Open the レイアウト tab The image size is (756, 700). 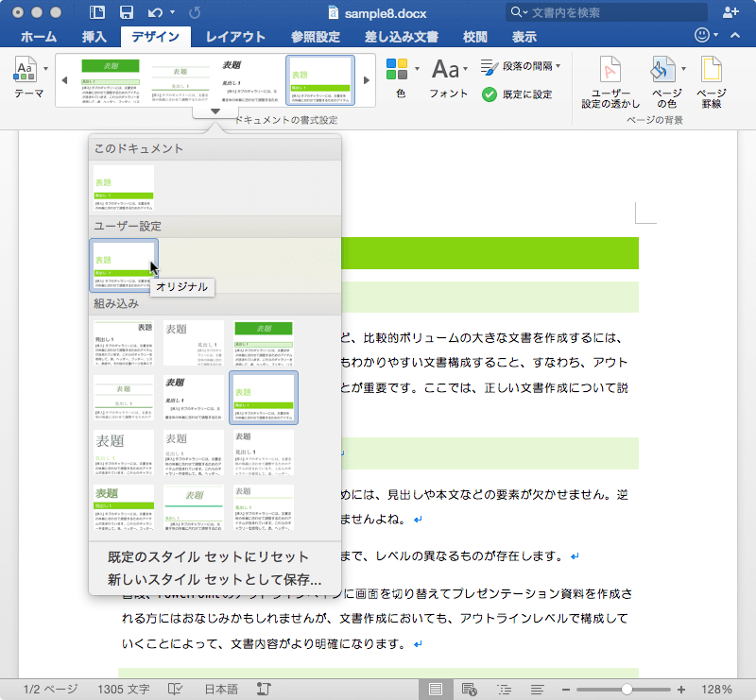click(235, 37)
